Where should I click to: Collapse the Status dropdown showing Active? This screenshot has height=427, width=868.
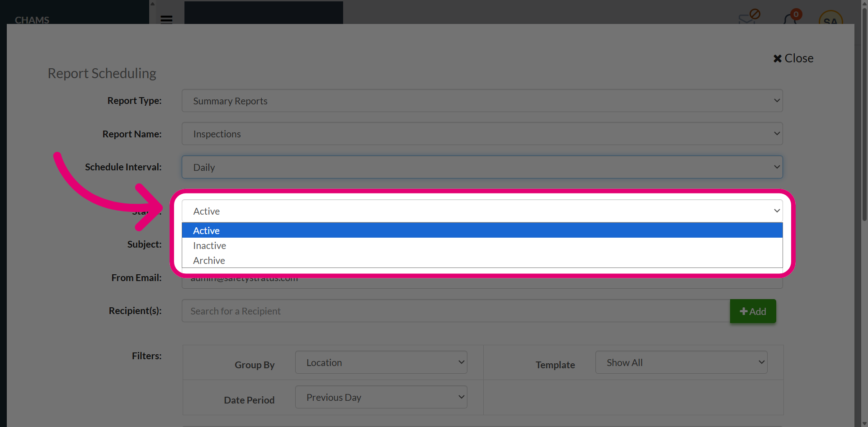(x=482, y=211)
